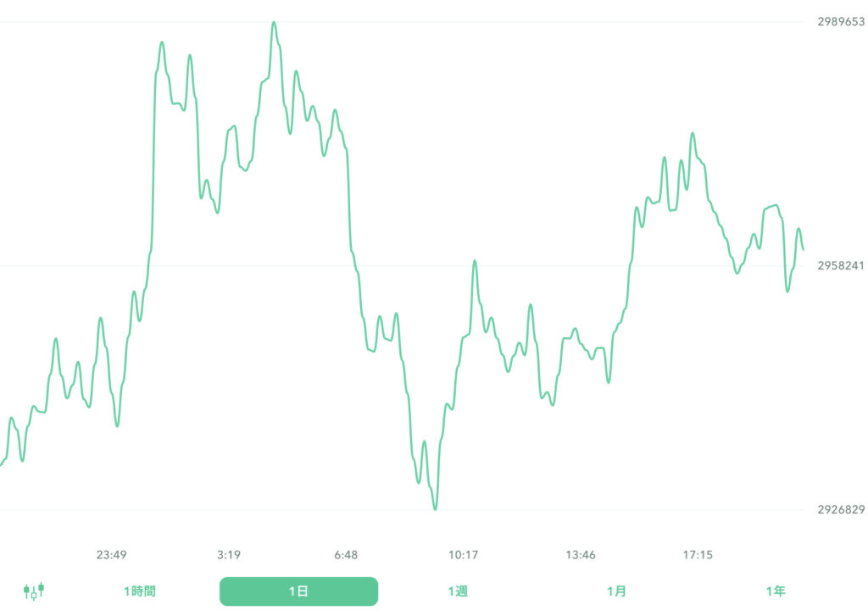Click the 3:19 timestamp on the axis
Image resolution: width=868 pixels, height=616 pixels.
point(228,555)
